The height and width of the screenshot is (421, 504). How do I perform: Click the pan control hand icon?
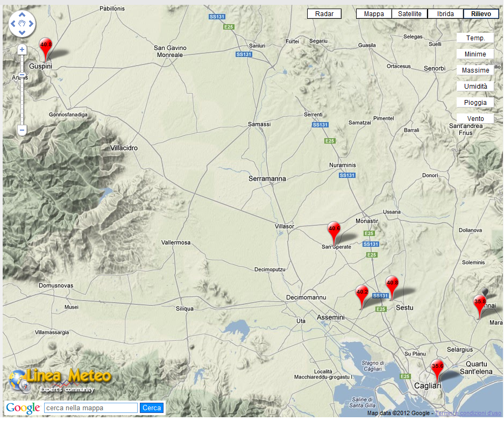[22, 24]
